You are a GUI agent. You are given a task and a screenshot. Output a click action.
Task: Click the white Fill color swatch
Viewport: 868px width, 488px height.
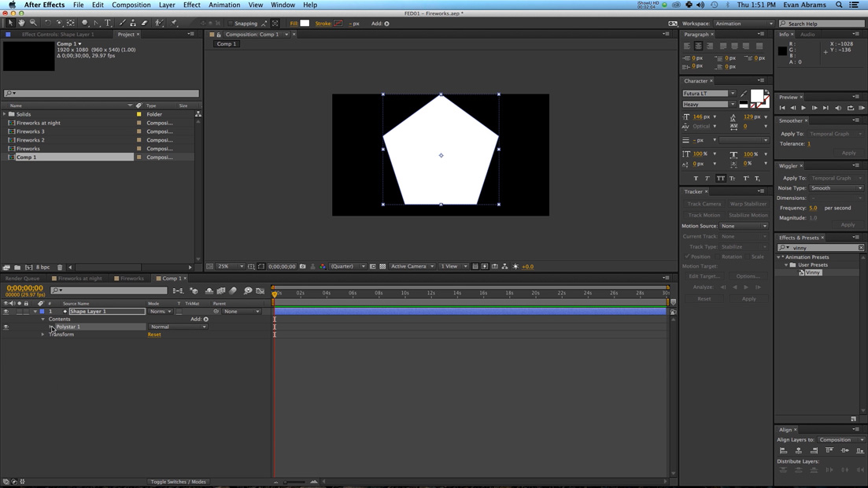tap(305, 24)
